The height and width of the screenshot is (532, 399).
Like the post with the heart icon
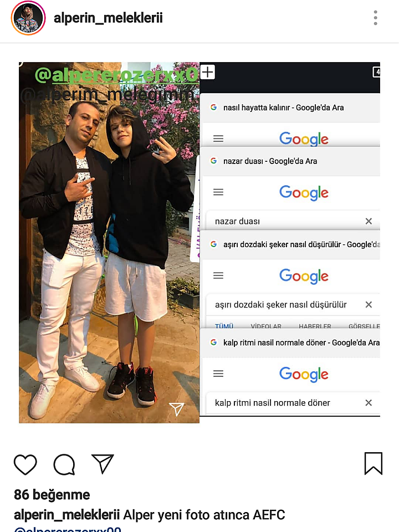click(x=25, y=464)
